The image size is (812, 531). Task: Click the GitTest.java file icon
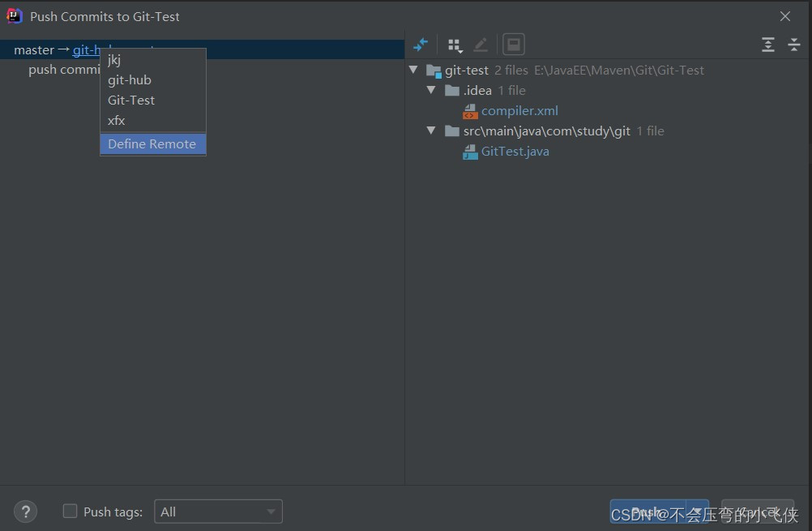coord(470,152)
